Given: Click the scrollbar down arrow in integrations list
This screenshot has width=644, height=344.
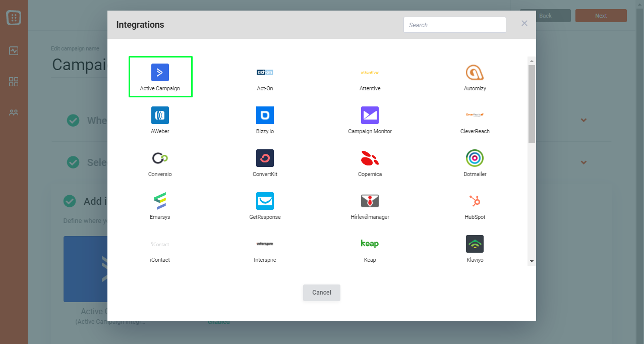Looking at the screenshot, I should (532, 261).
